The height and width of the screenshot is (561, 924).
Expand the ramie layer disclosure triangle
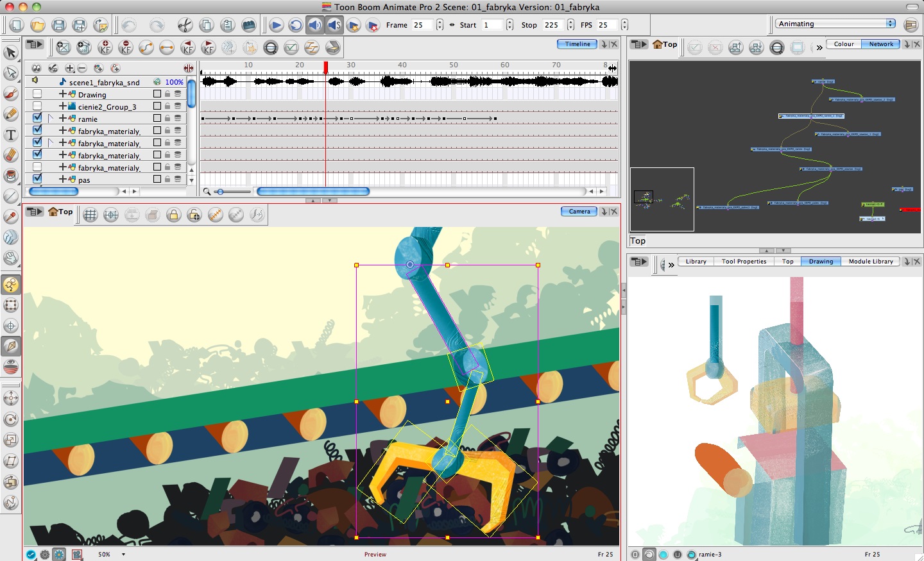tap(50, 119)
